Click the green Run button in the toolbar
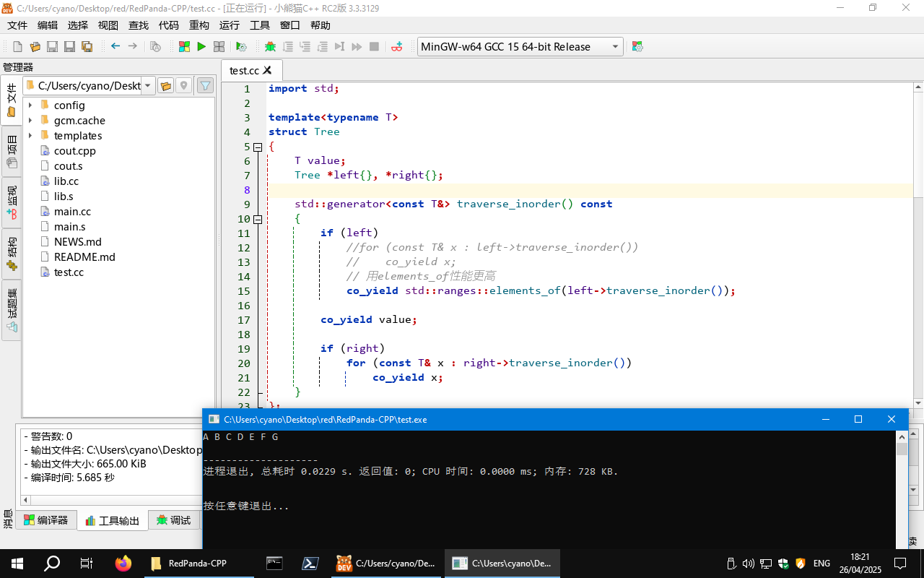Viewport: 924px width, 578px height. (x=201, y=46)
